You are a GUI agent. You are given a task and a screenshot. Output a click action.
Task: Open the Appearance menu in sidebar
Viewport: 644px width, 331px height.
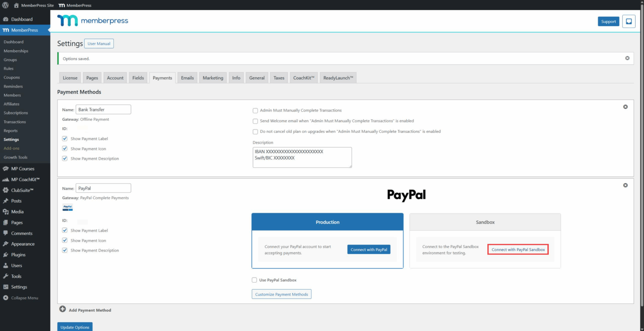[23, 244]
